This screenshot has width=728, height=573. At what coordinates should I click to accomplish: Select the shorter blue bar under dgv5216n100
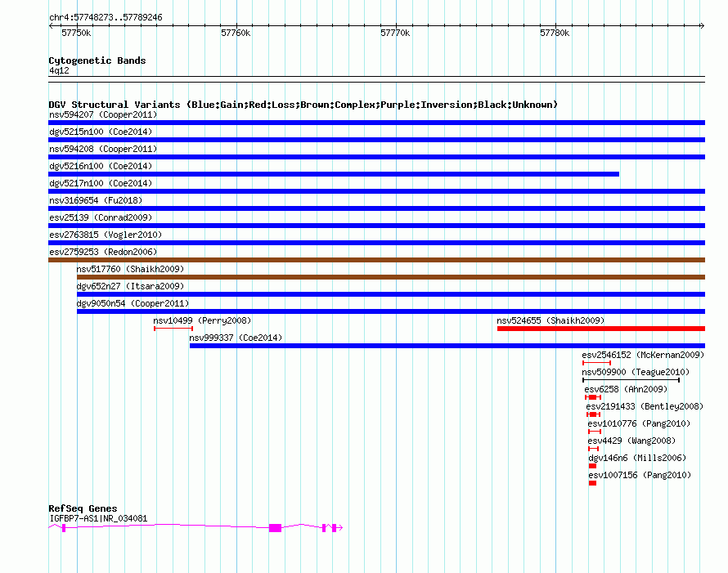(334, 174)
